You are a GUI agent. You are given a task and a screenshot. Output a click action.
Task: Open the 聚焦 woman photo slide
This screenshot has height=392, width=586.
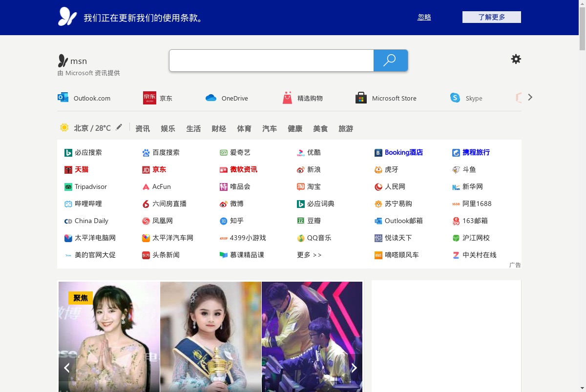[x=109, y=337]
